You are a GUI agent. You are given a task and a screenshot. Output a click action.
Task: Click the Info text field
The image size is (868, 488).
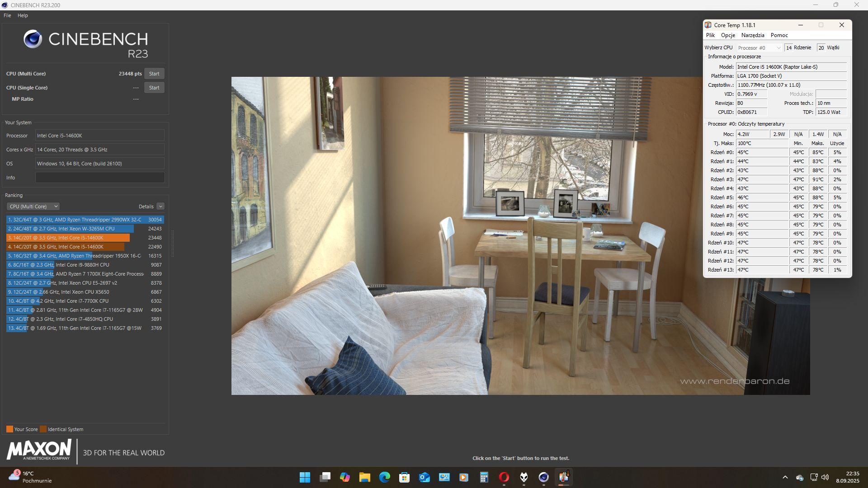coord(99,178)
